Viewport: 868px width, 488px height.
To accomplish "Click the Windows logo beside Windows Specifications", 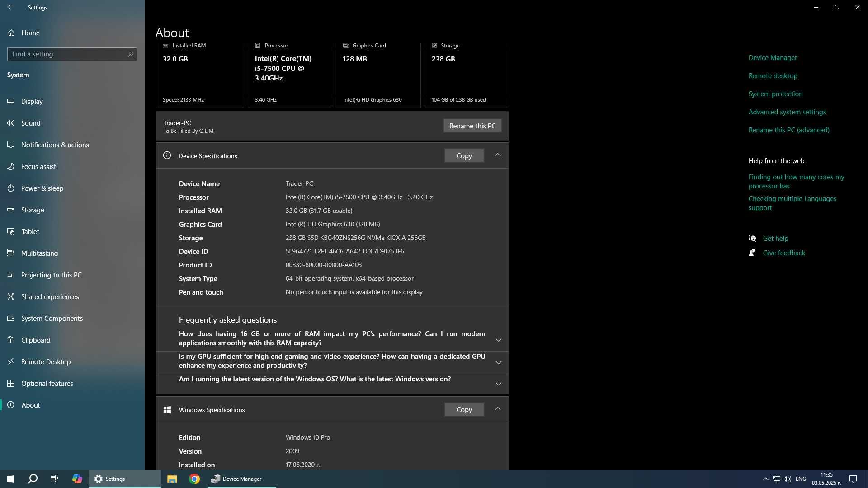I will pyautogui.click(x=167, y=409).
